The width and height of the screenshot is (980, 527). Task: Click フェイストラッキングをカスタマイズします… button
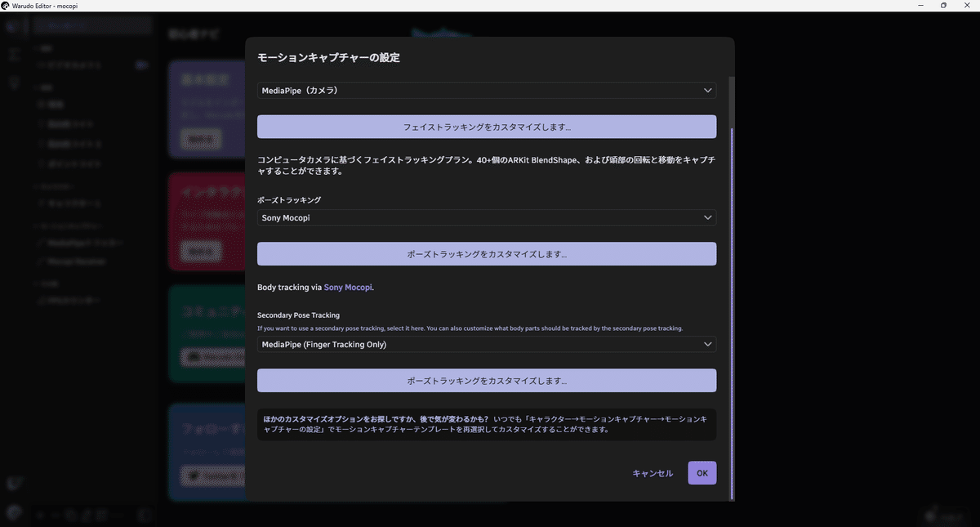point(487,127)
